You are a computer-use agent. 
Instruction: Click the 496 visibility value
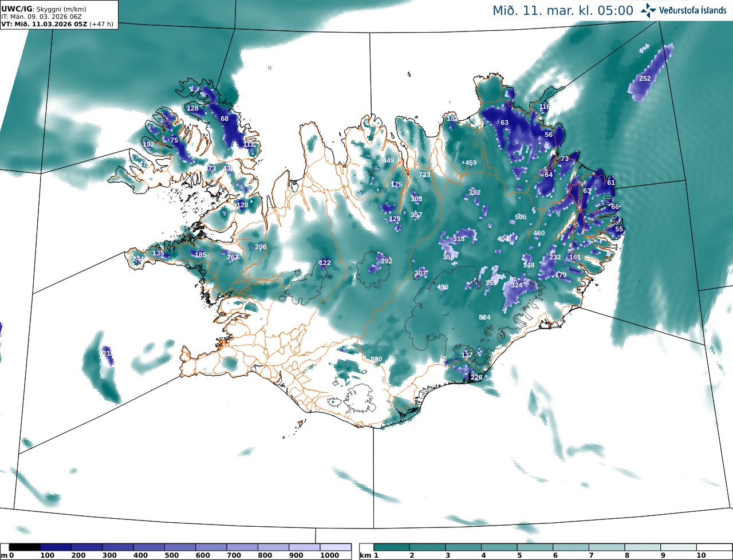coord(443,287)
